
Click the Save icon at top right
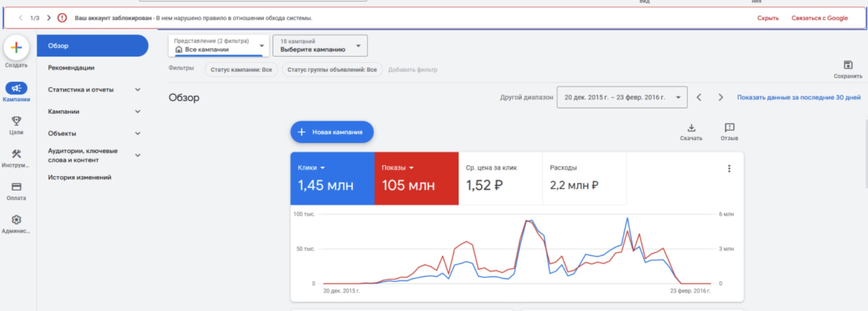coord(848,65)
